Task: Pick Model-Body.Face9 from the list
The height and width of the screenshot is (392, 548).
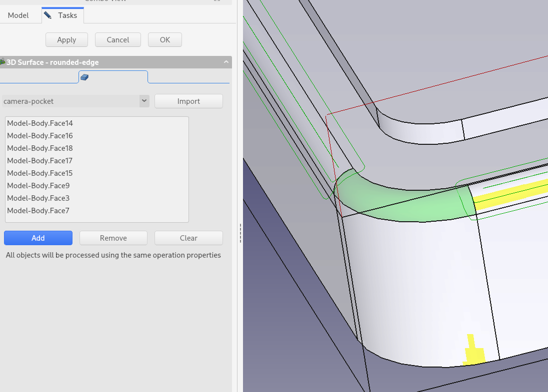Action: [38, 186]
